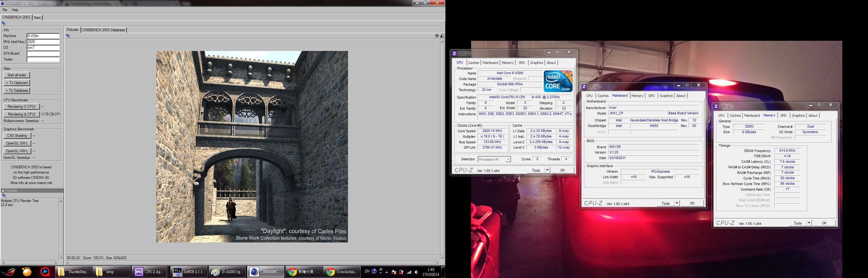
Task: Click the Machine input field
Action: pyautogui.click(x=43, y=36)
